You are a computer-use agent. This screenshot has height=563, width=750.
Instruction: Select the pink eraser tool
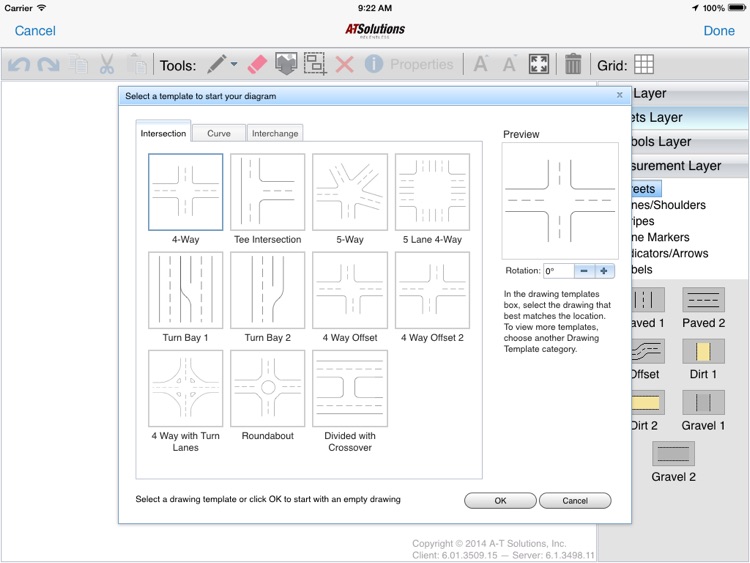pos(256,65)
